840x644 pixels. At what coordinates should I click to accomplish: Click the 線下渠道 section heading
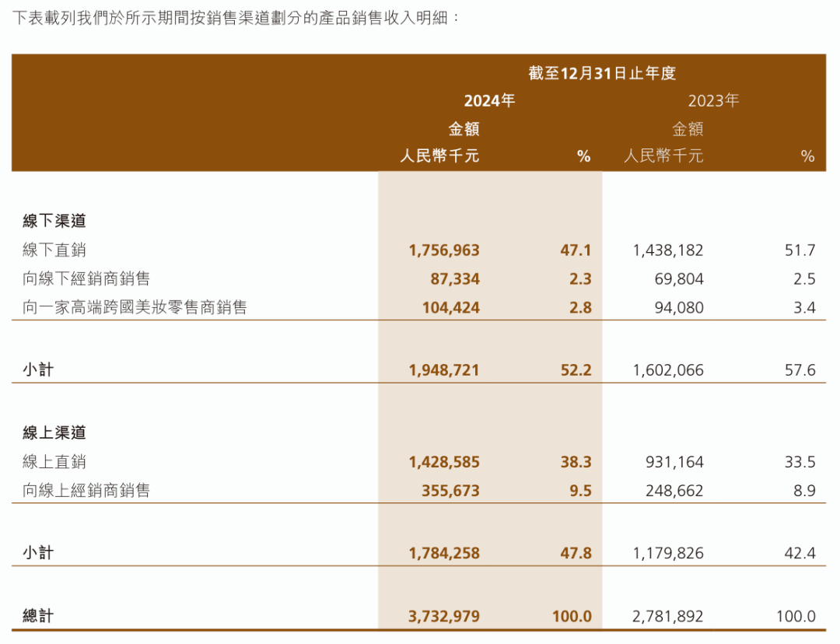(54, 221)
